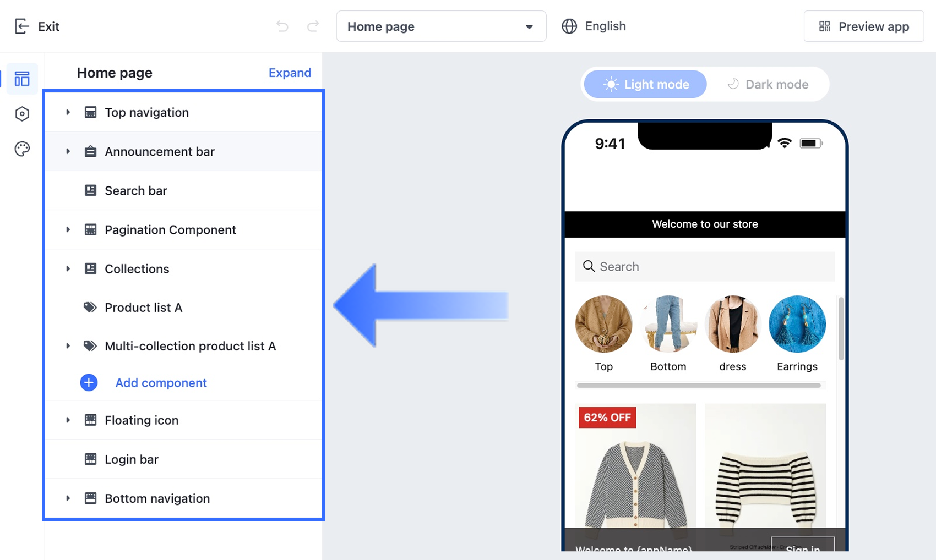The image size is (936, 560).
Task: Switch preview to Dark mode
Action: 768,84
